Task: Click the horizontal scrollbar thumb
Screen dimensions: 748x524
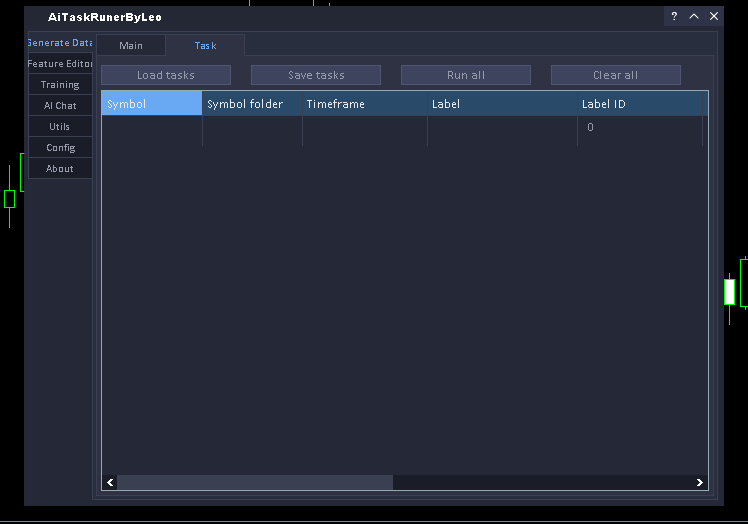Action: pos(255,482)
